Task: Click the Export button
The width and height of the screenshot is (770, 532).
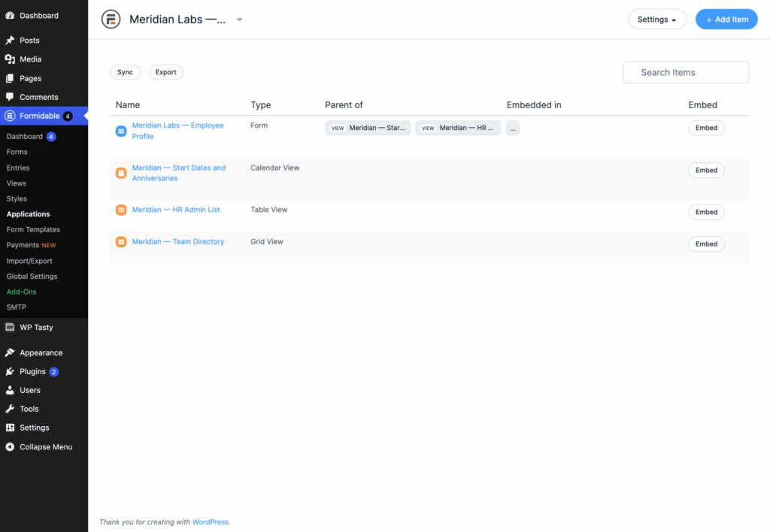Action: click(166, 72)
